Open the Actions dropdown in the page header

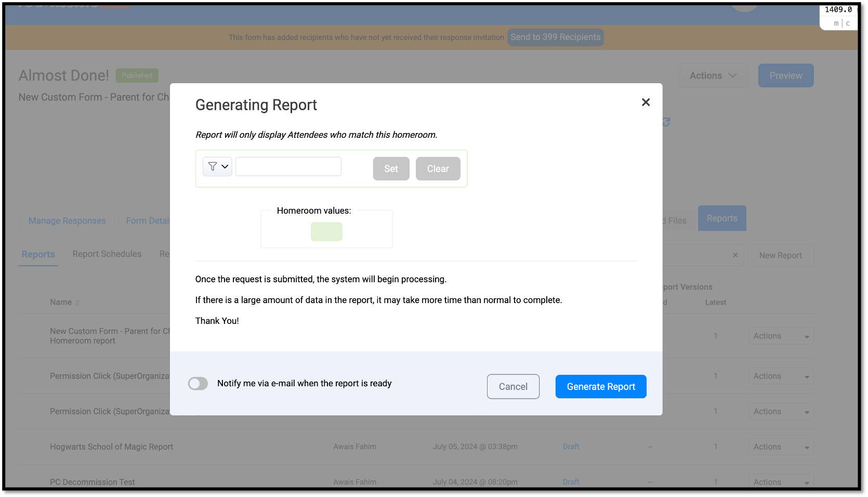713,75
